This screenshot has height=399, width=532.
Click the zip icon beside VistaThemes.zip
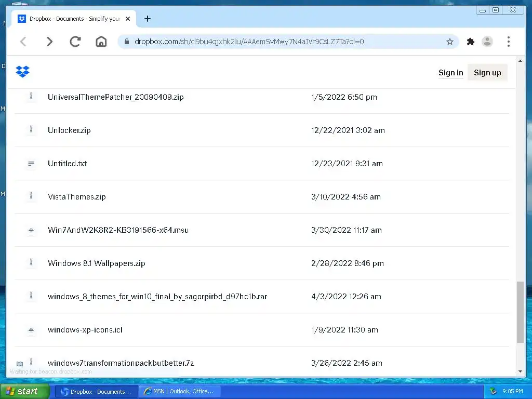pyautogui.click(x=31, y=196)
